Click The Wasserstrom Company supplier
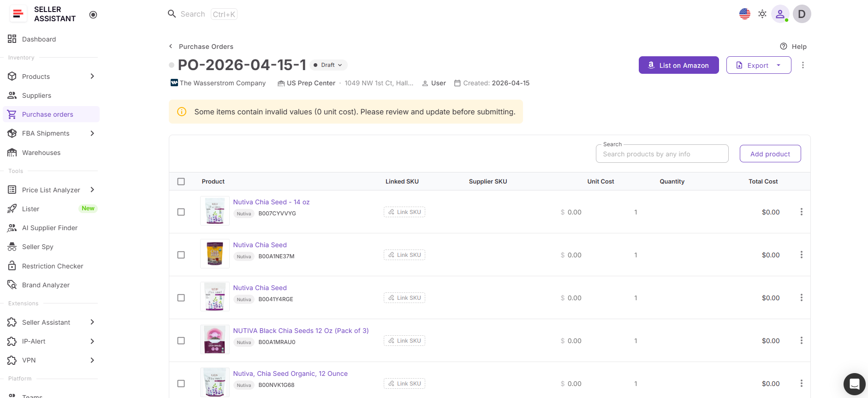 click(218, 83)
